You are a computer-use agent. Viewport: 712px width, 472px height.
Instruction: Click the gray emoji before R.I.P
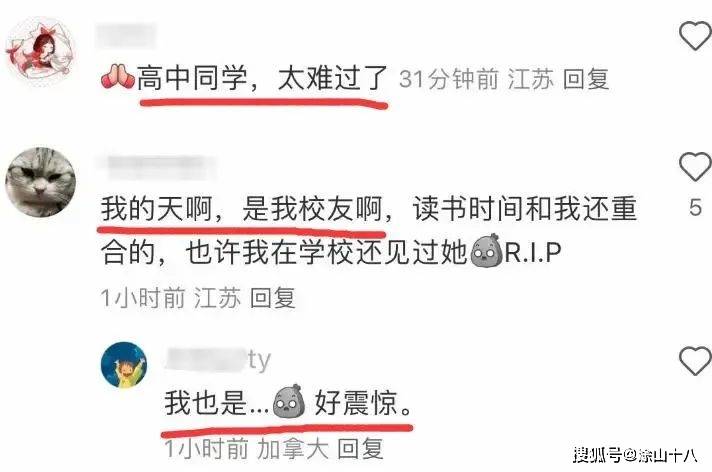tap(486, 250)
